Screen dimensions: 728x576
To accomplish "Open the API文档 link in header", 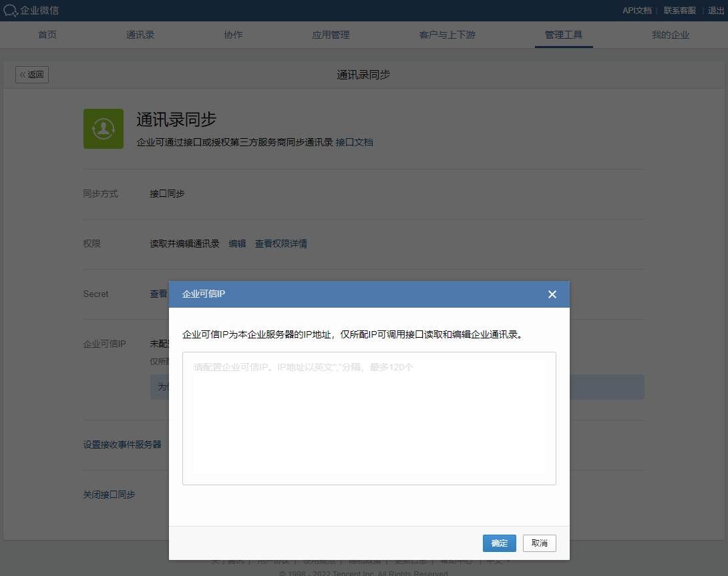I will pos(636,11).
